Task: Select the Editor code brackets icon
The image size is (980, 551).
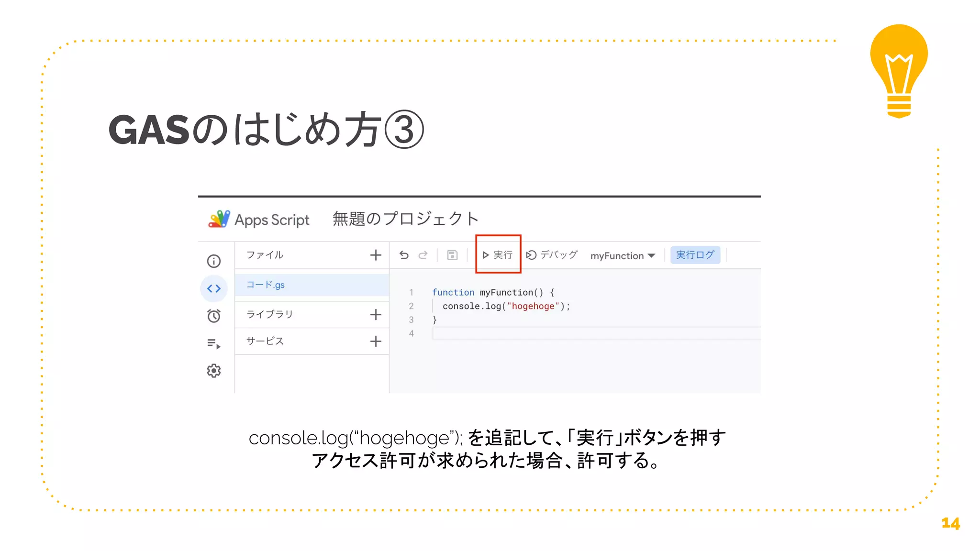Action: pos(213,288)
